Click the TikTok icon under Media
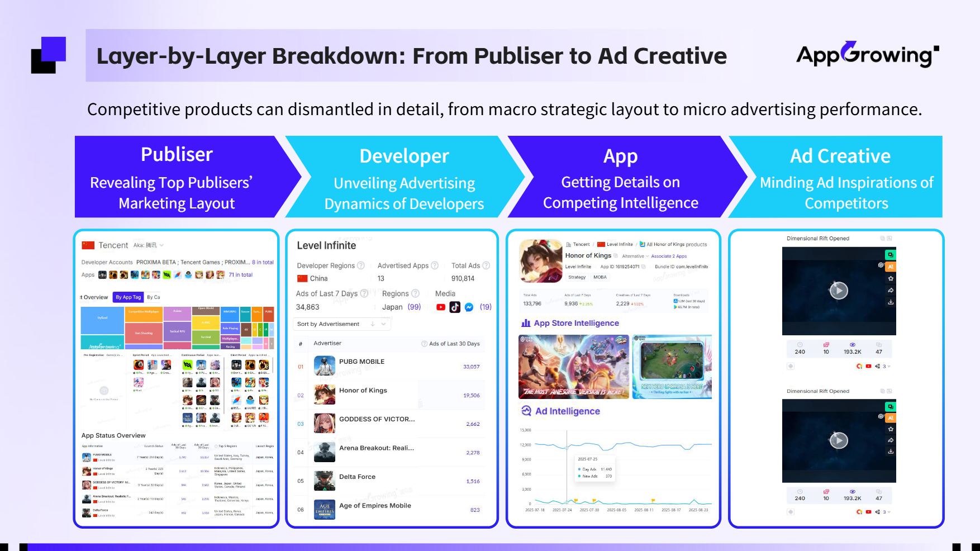 [455, 307]
